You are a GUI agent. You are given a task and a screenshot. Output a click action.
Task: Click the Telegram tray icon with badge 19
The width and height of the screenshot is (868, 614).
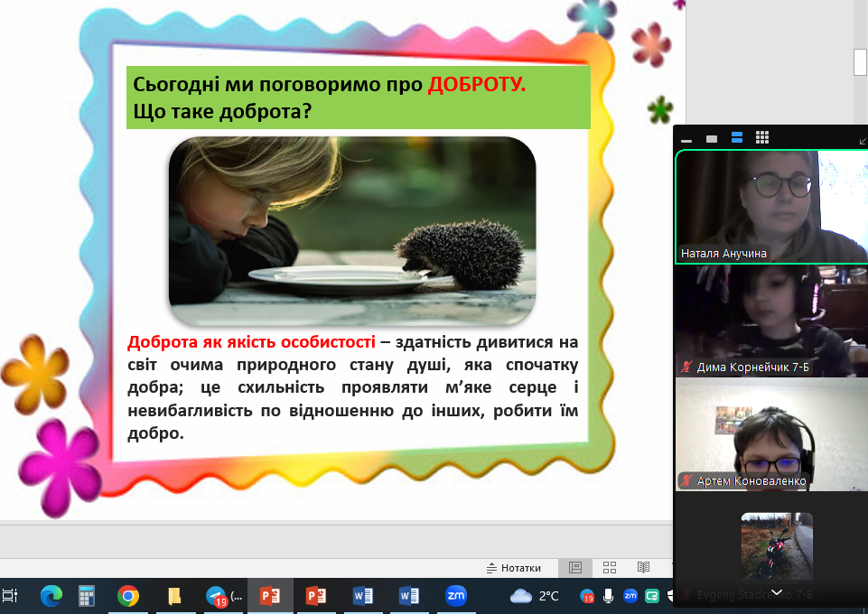tap(587, 596)
